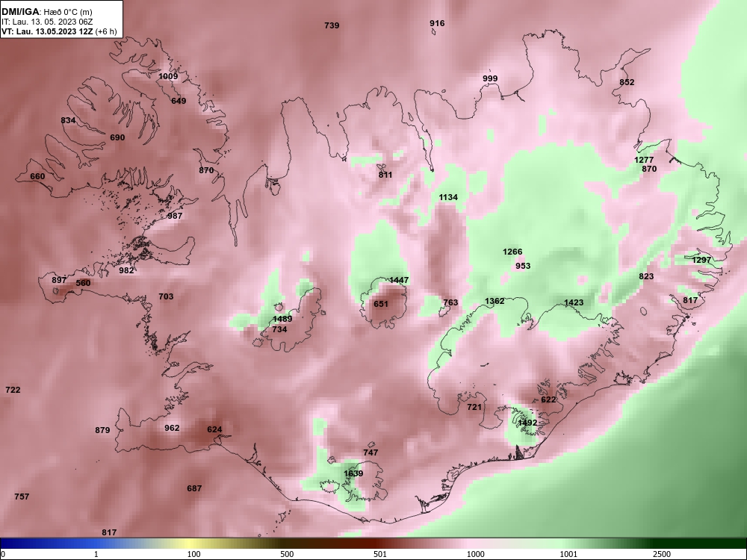The image size is (747, 560).
Task: Select the 501 tick on the color scale
Action: pyautogui.click(x=380, y=554)
